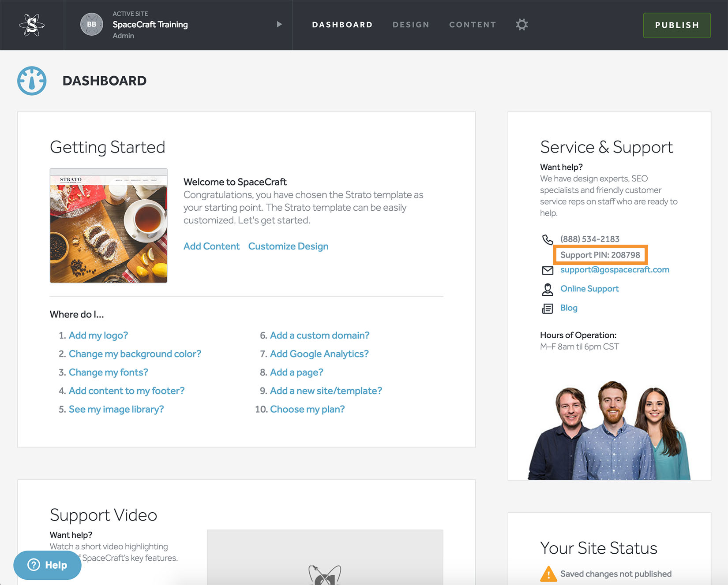Click the envelope email icon
The image size is (728, 585).
(x=548, y=270)
